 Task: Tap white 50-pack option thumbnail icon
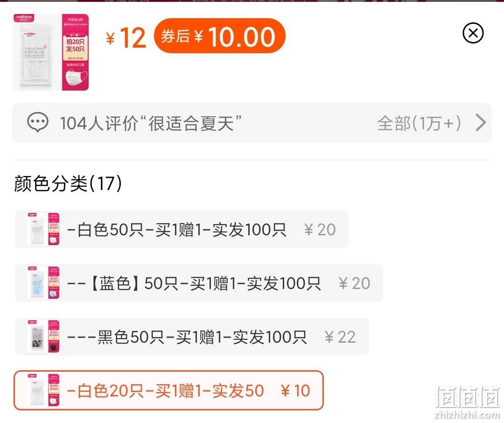[43, 229]
